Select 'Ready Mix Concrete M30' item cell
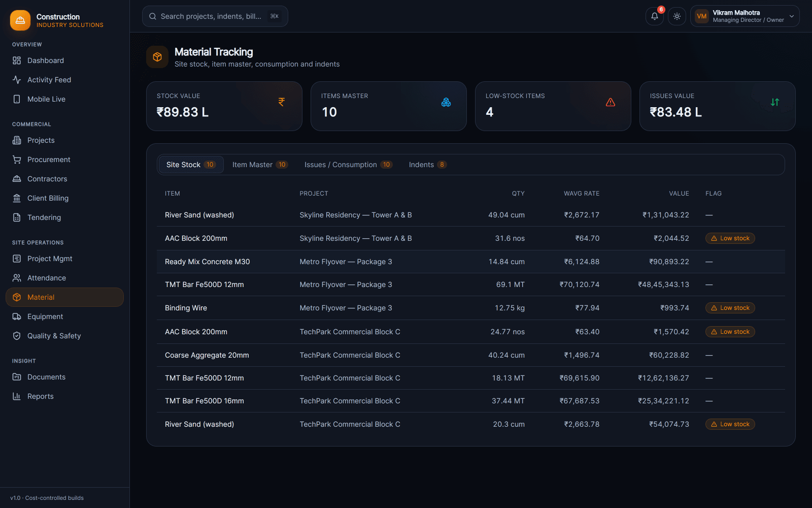 click(x=208, y=262)
